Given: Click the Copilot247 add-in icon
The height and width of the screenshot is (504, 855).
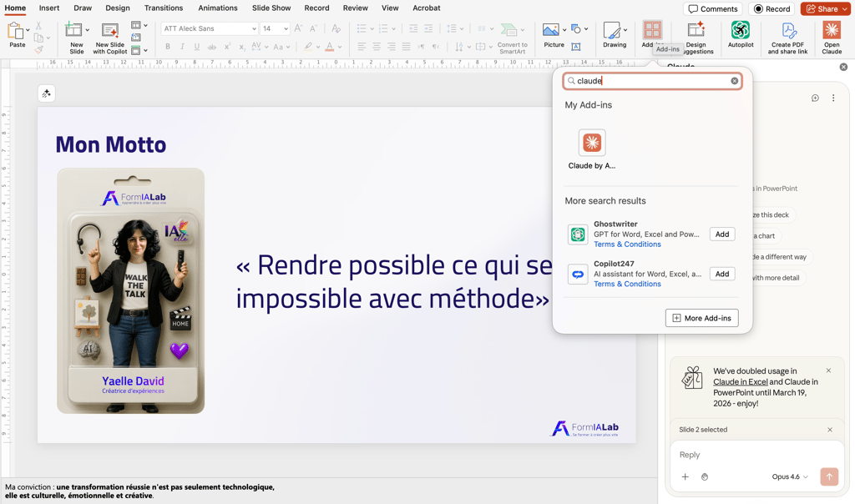Looking at the screenshot, I should click(x=578, y=274).
